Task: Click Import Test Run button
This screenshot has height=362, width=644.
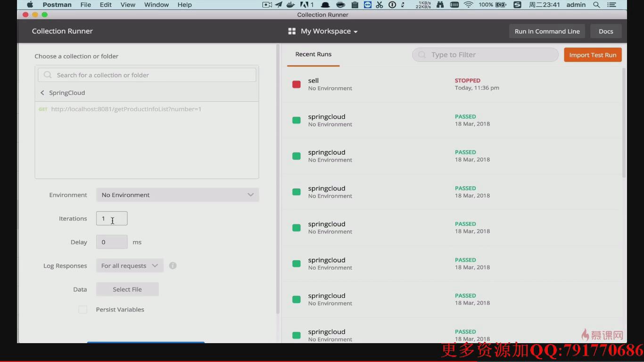Action: [593, 55]
